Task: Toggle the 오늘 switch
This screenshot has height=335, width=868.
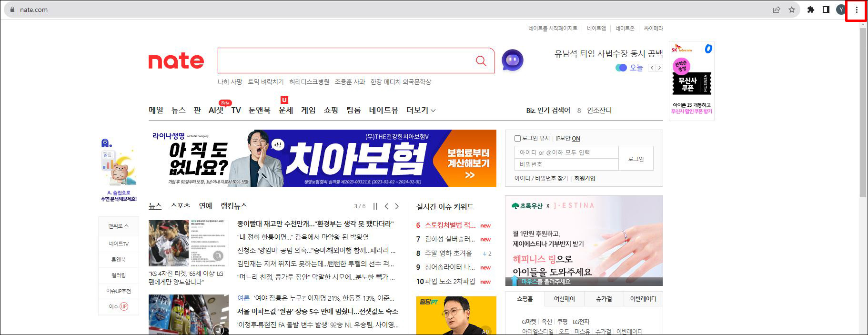Action: [621, 68]
